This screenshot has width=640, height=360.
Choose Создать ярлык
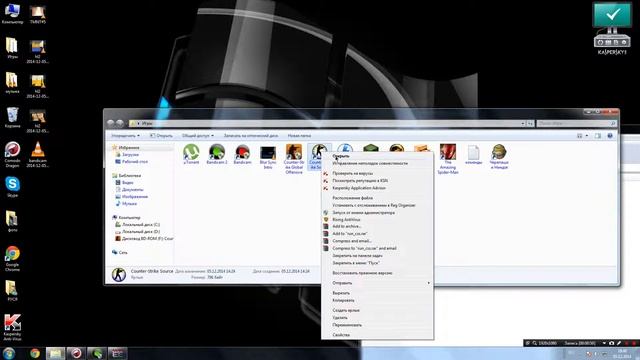[378, 310]
